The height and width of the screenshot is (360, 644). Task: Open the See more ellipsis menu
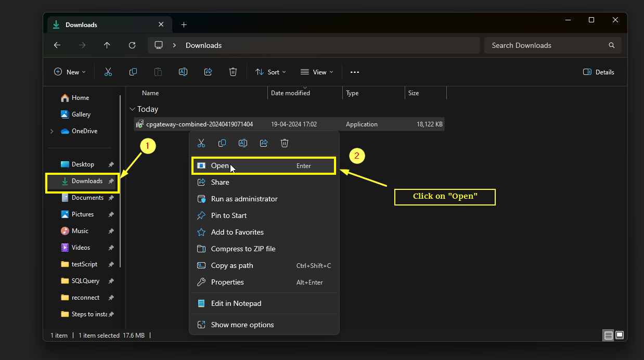pos(355,72)
